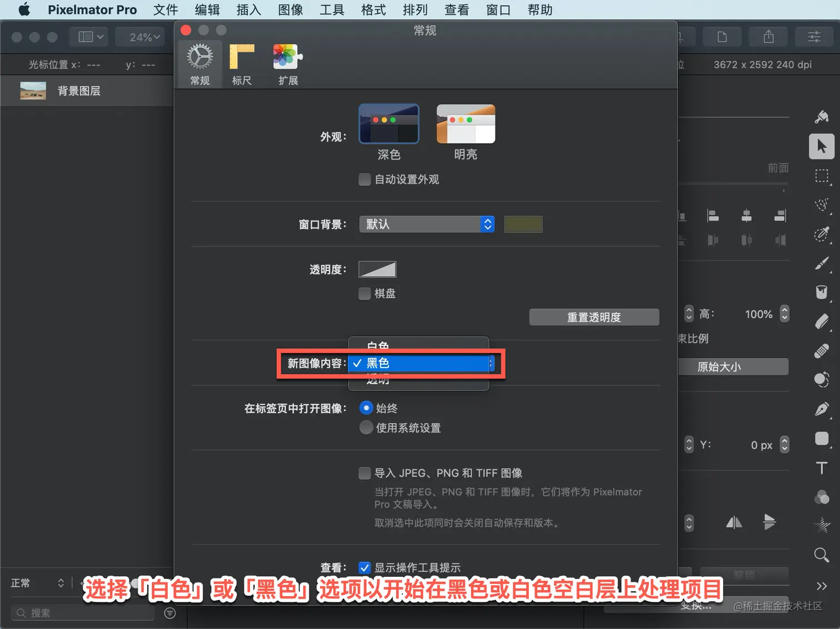Viewport: 840px width, 629px height.
Task: Click the 光标位置 x label
Action: click(54, 64)
